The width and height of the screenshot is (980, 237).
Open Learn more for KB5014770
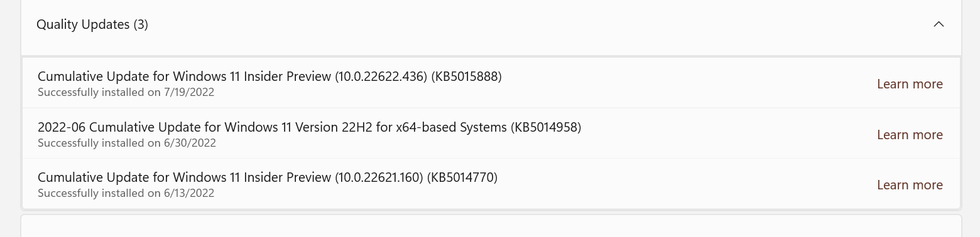910,185
